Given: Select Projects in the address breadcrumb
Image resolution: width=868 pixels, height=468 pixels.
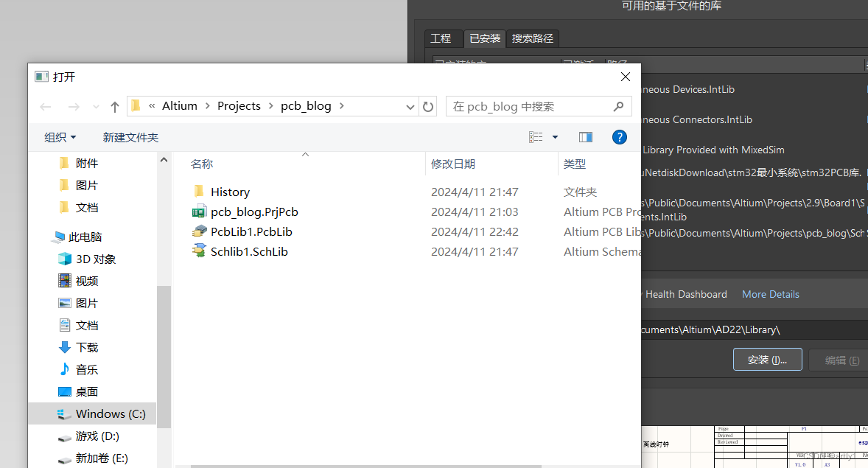Looking at the screenshot, I should click(x=239, y=106).
